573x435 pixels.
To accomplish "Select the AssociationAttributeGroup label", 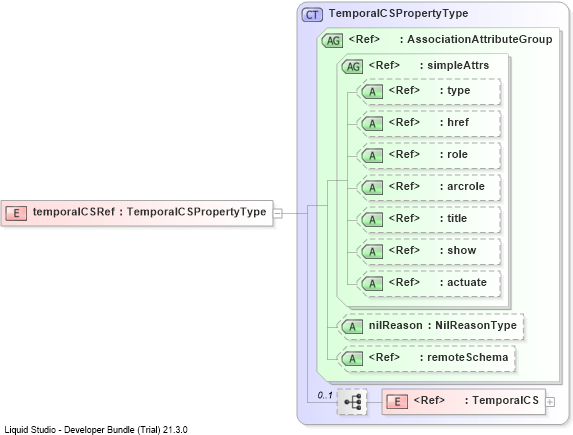I will [480, 39].
